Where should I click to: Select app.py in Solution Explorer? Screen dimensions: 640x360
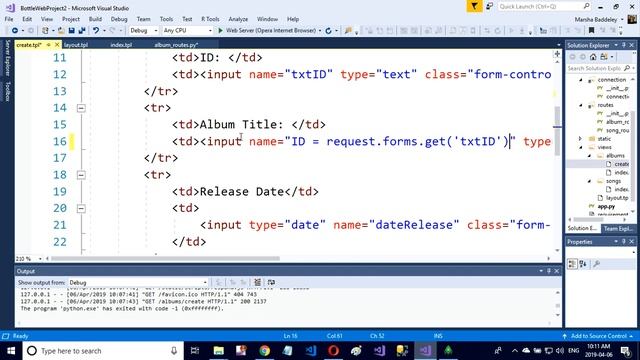(x=606, y=207)
